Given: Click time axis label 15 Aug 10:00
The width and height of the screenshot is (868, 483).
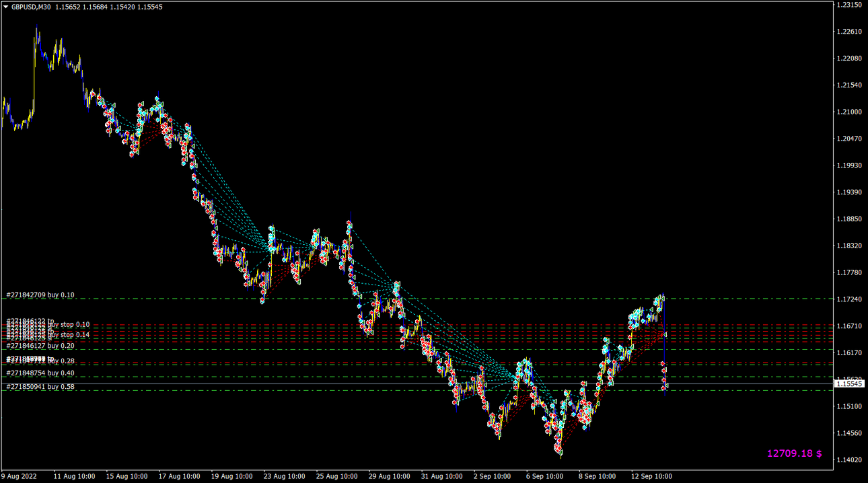Looking at the screenshot, I should 127,476.
